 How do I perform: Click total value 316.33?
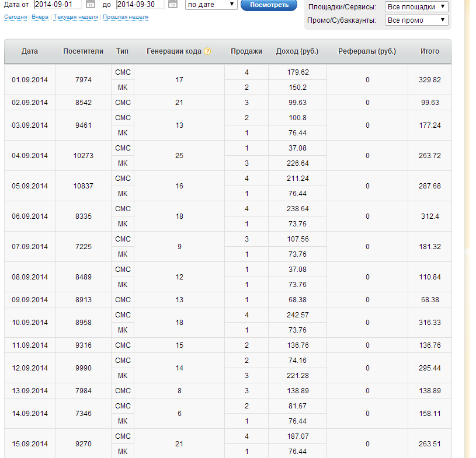click(430, 323)
